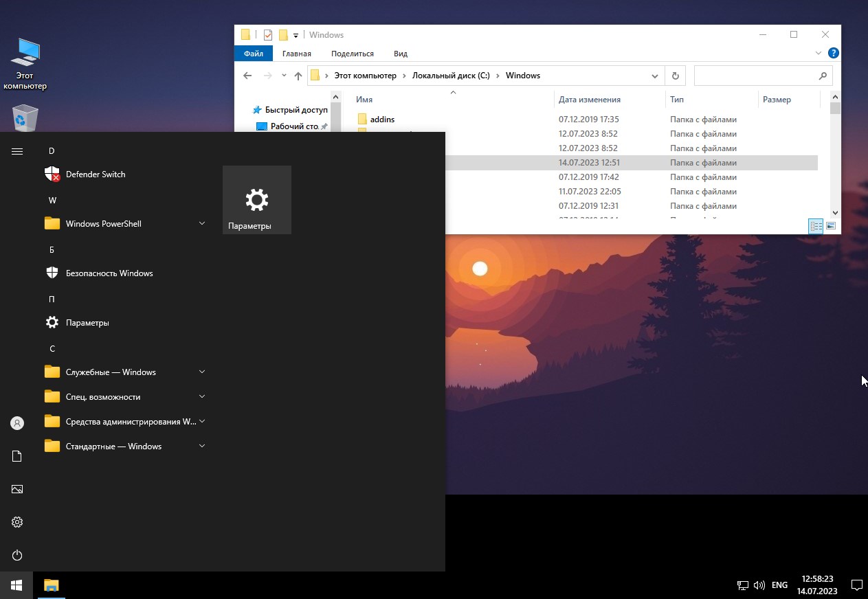
Task: Click the Power icon in Start sidebar
Action: click(x=17, y=555)
